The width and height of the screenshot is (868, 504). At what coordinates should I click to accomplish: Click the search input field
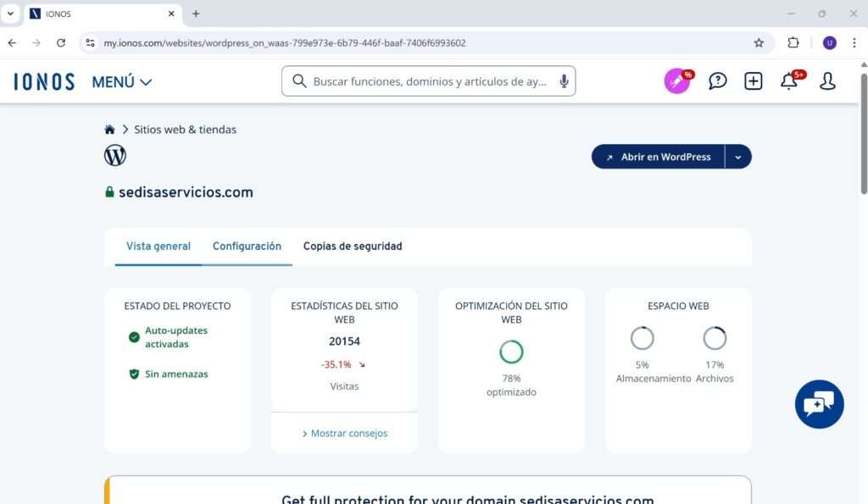pyautogui.click(x=429, y=81)
